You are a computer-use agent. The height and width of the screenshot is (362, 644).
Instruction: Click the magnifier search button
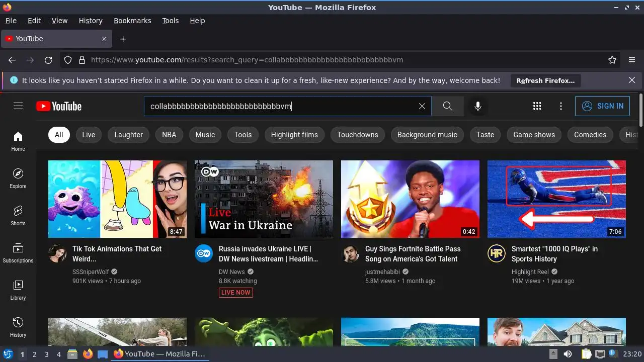click(448, 106)
